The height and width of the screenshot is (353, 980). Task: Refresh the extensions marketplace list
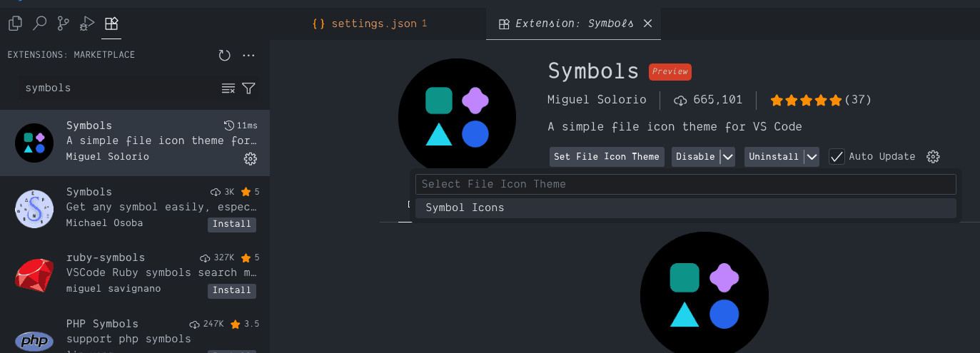(x=224, y=55)
